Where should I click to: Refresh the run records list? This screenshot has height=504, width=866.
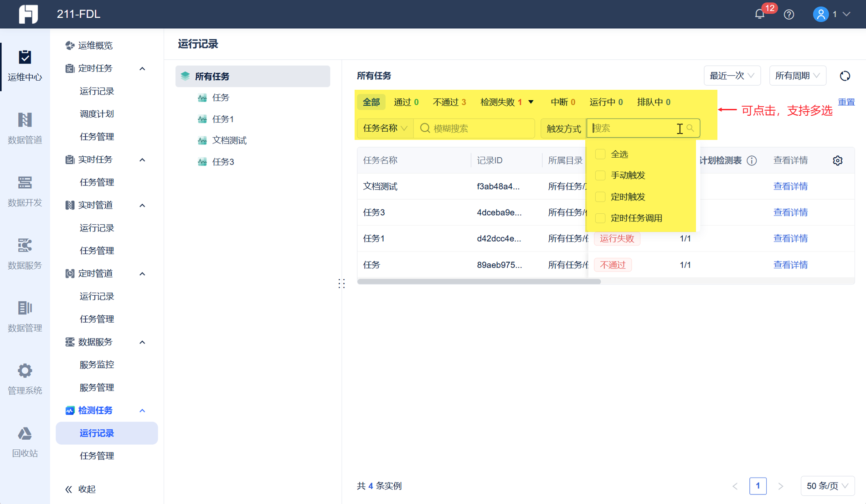click(x=845, y=76)
